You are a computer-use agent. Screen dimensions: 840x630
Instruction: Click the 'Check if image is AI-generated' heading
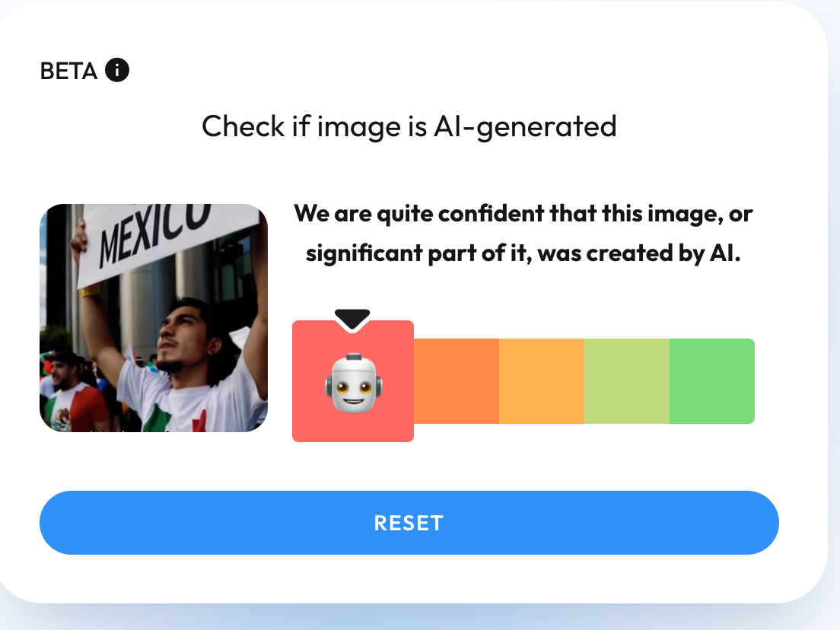tap(409, 127)
